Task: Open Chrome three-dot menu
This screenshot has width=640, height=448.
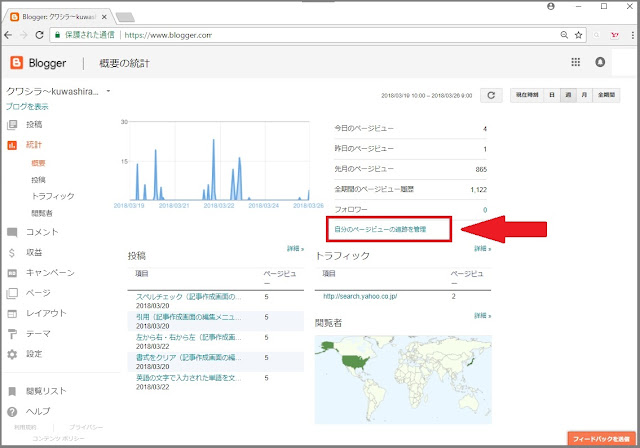Action: pyautogui.click(x=633, y=35)
